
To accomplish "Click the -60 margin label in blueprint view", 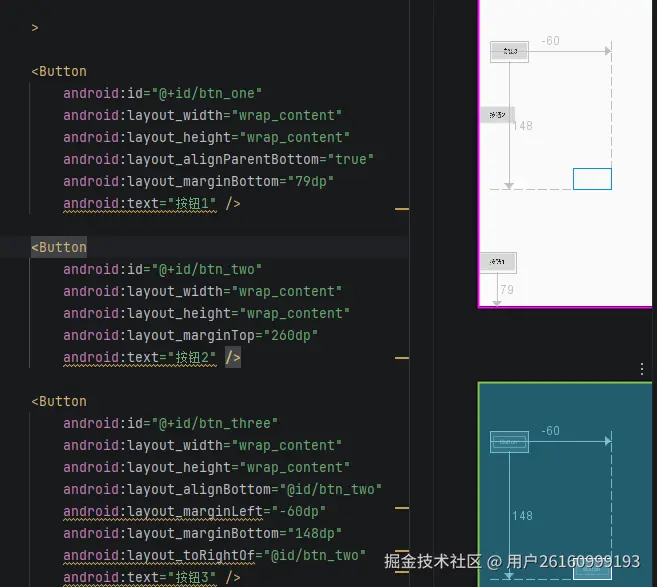I will (x=550, y=431).
